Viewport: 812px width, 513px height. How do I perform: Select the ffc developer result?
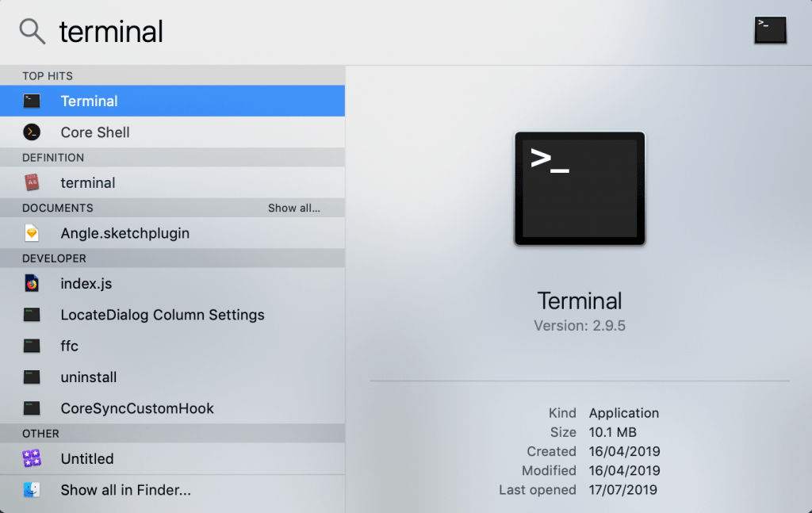tap(70, 346)
